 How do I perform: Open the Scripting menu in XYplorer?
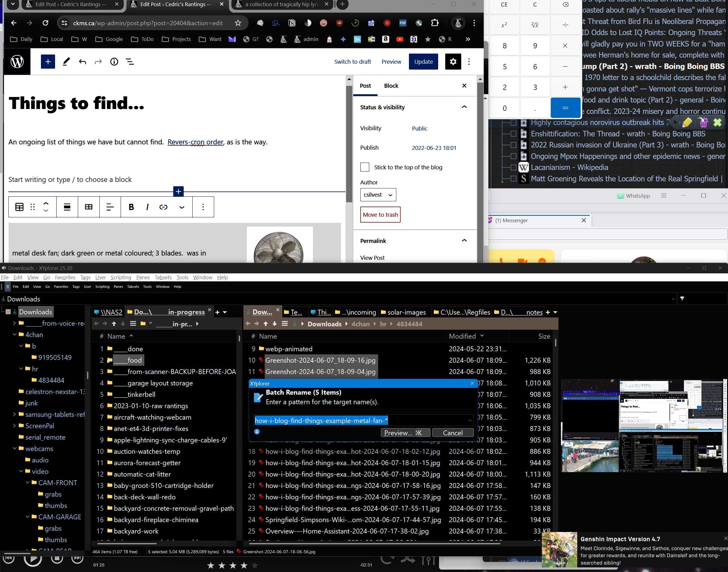[121, 277]
